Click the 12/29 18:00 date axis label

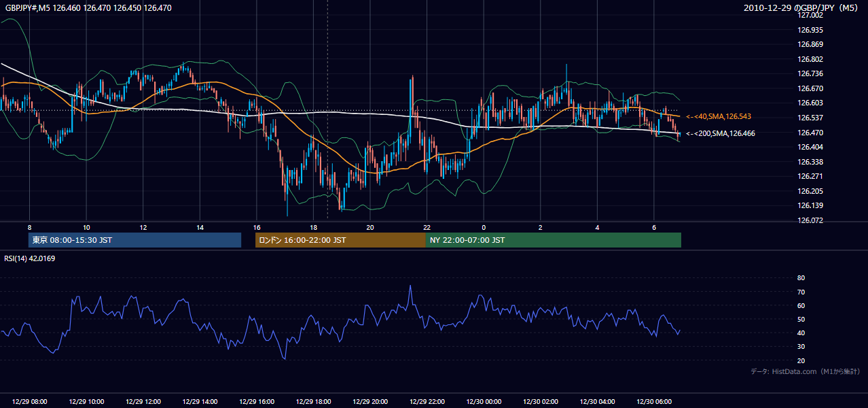pos(313,402)
